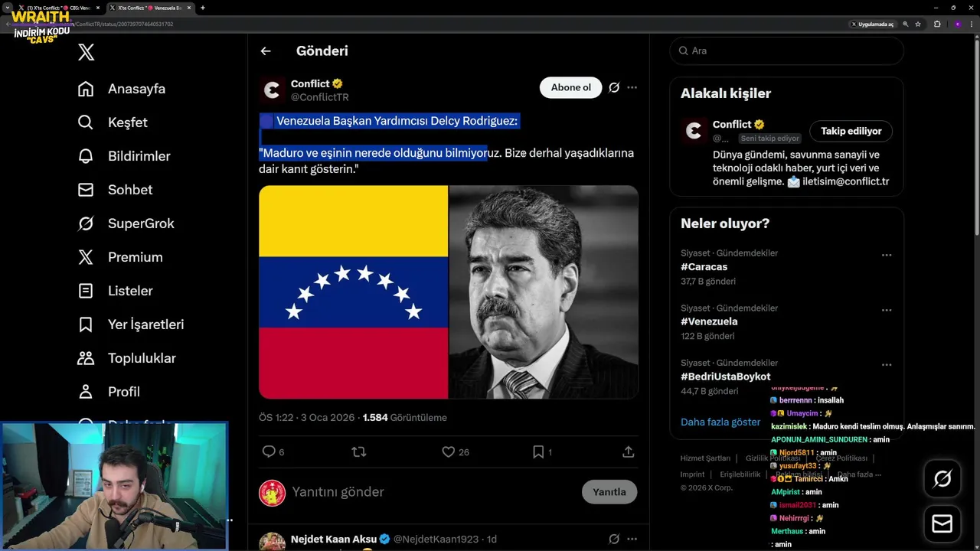Click Daha fazla göster link
The width and height of the screenshot is (980, 551).
pos(720,422)
